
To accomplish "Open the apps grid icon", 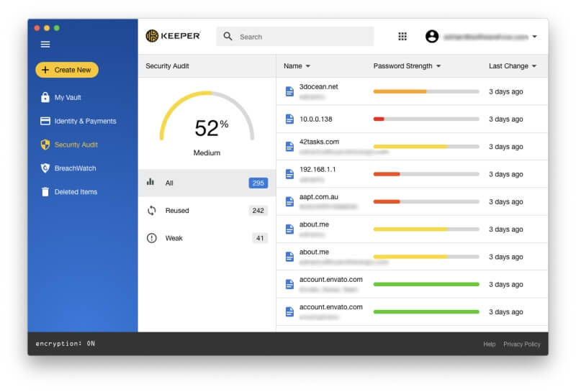I will (402, 37).
